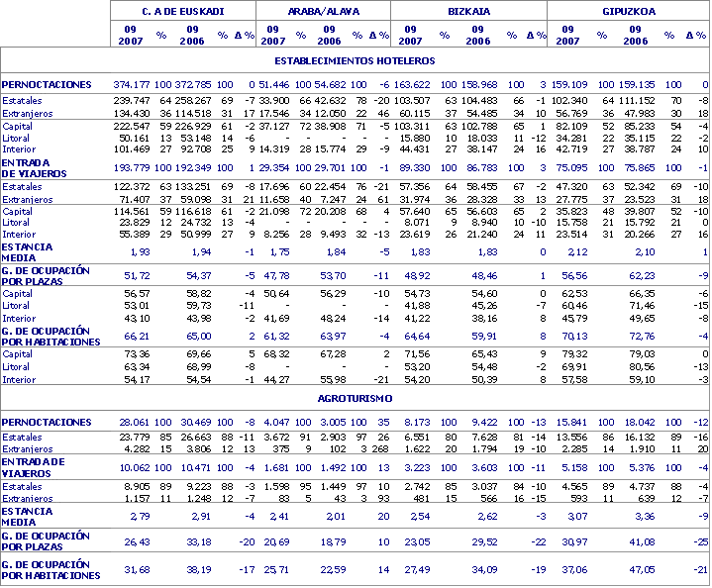
Task: Click the 09 2007 subheader under C. A DE EUSKADI
Action: click(x=131, y=35)
